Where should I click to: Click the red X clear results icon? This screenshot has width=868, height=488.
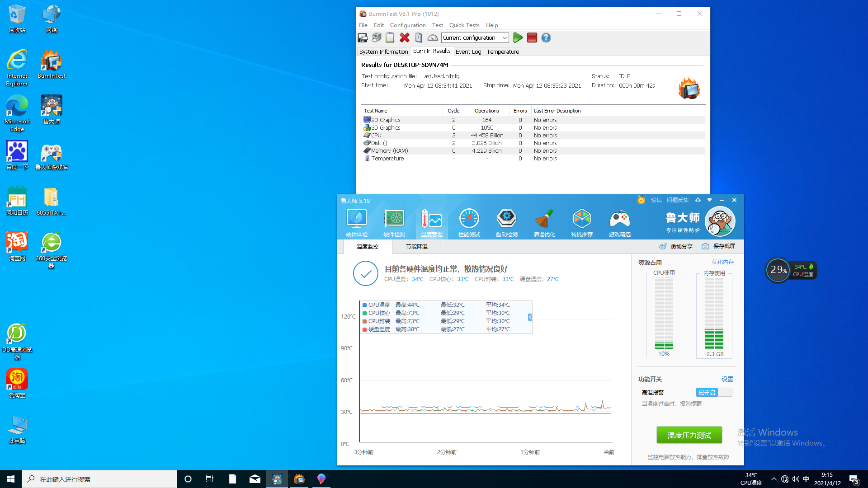[x=405, y=38]
